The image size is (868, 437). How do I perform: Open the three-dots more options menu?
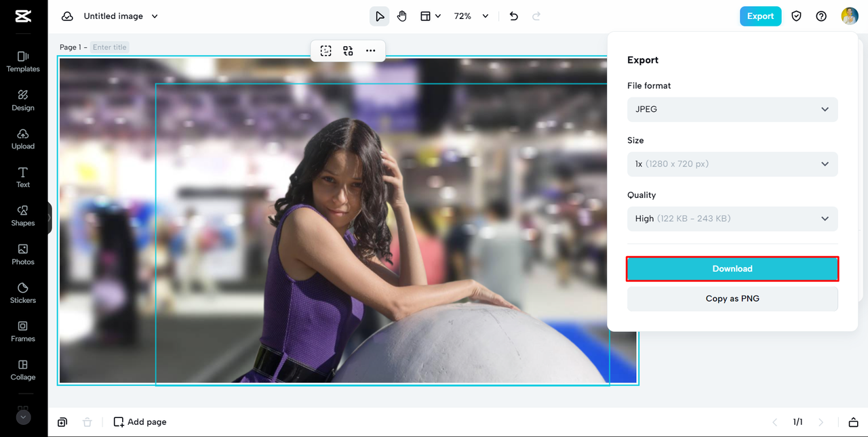[370, 51]
